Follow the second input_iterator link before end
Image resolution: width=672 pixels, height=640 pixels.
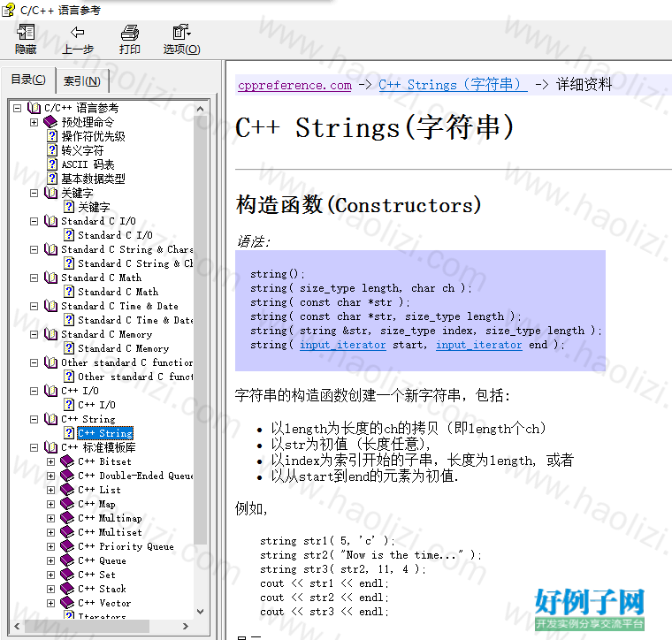point(478,345)
